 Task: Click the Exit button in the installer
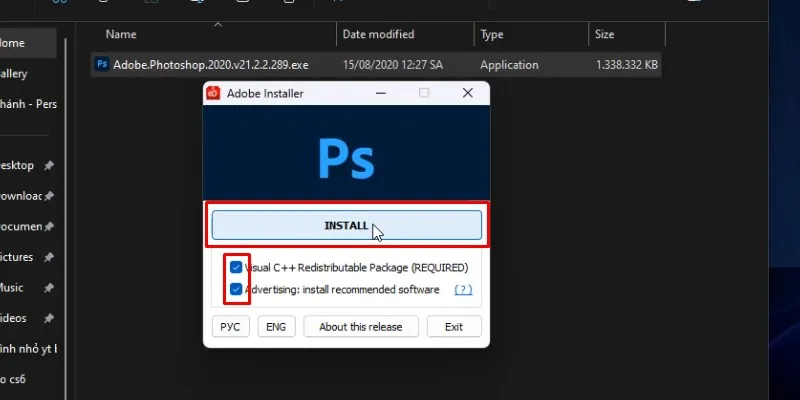coord(453,327)
